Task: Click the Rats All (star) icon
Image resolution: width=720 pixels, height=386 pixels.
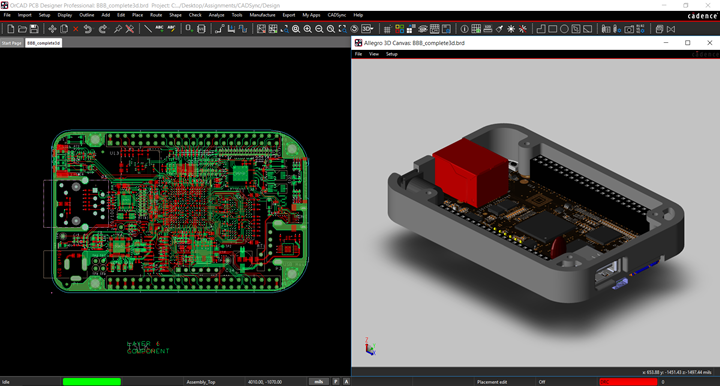Action: 511,29
